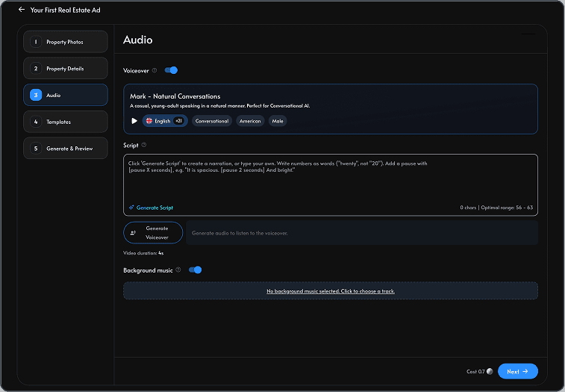Click the sparkle Generate Script icon
565x392 pixels.
pos(131,208)
